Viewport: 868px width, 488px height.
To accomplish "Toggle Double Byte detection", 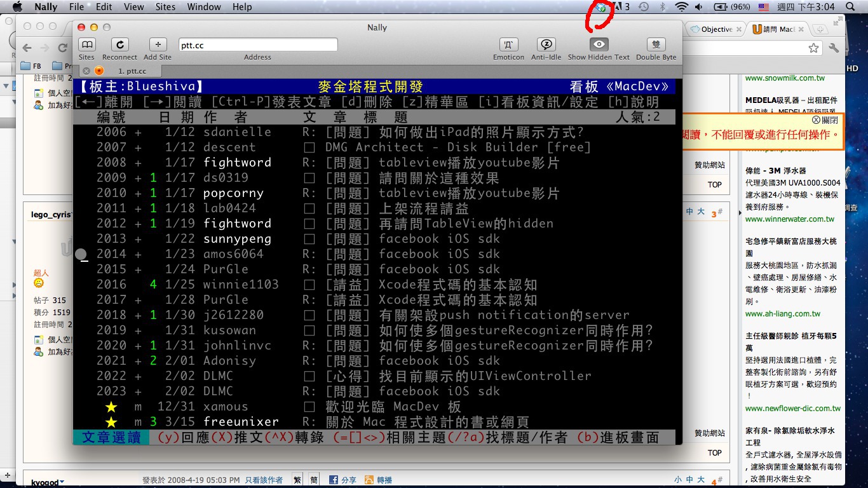I will (656, 44).
